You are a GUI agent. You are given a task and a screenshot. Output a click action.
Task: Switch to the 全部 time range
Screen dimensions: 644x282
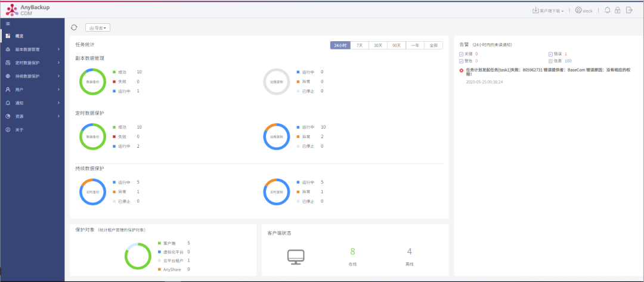[x=434, y=45]
